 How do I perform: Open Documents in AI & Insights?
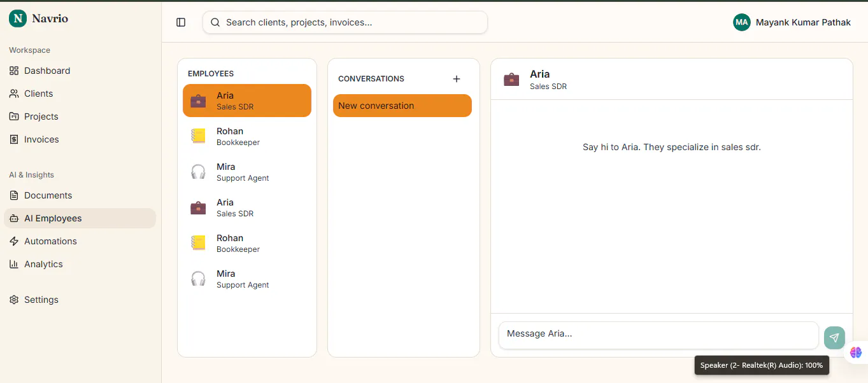click(x=80, y=195)
